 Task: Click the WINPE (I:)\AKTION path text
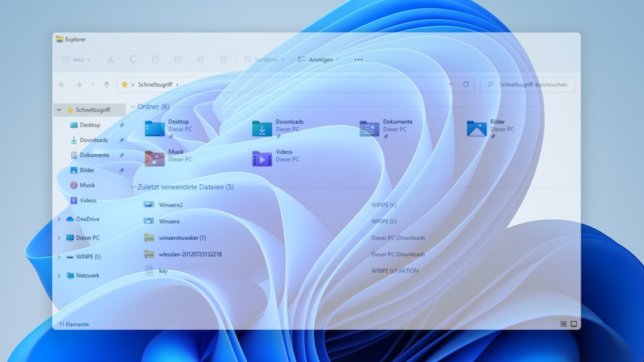click(395, 271)
